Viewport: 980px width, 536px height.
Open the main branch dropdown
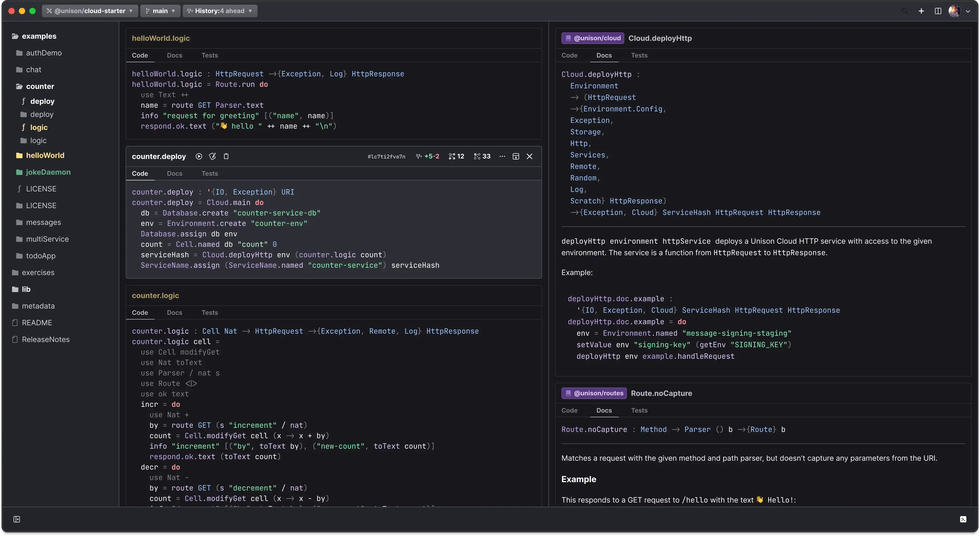click(x=160, y=11)
